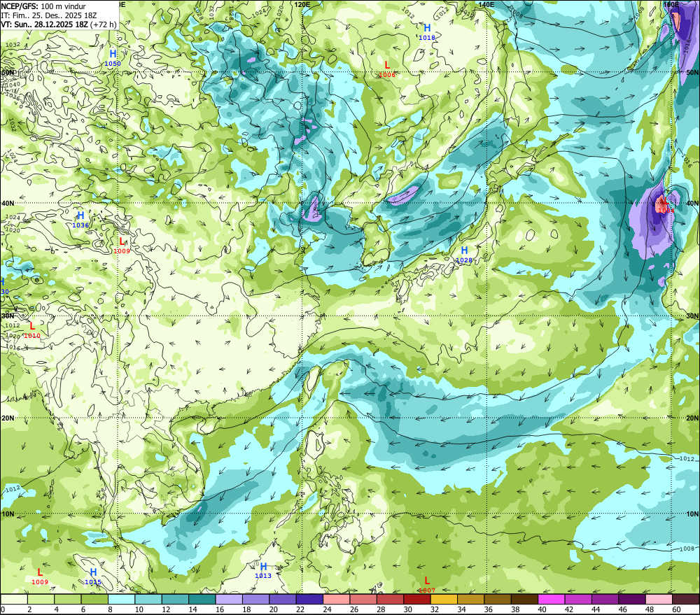
Task: Click the L 1010 low pressure marker
Action: click(x=32, y=330)
